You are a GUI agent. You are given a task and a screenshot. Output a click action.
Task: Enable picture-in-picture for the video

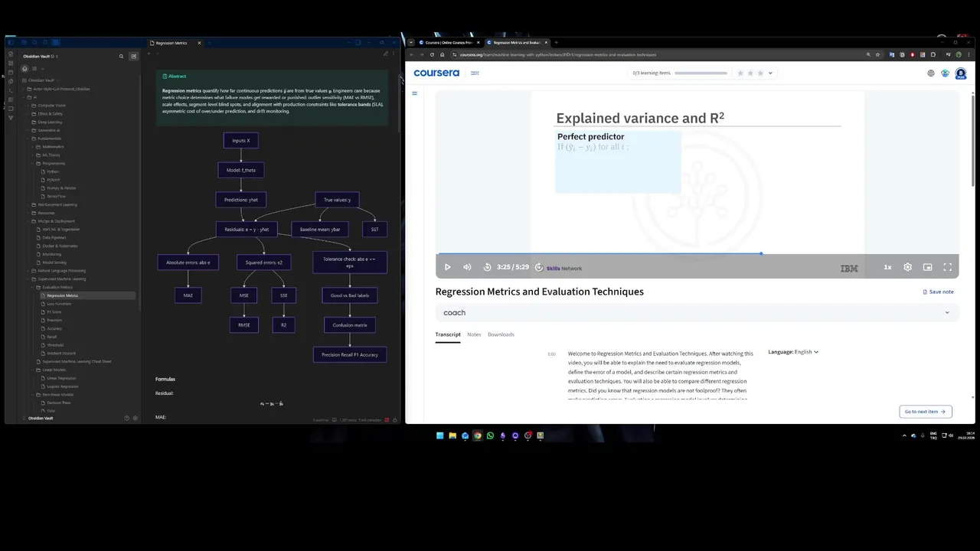click(x=927, y=267)
